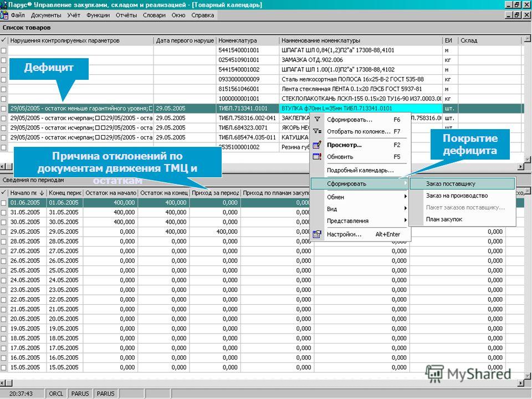Screen dimensions: 532x399
Task: Toggle select-all checkmark in periods table header
Action: pyautogui.click(x=4, y=193)
